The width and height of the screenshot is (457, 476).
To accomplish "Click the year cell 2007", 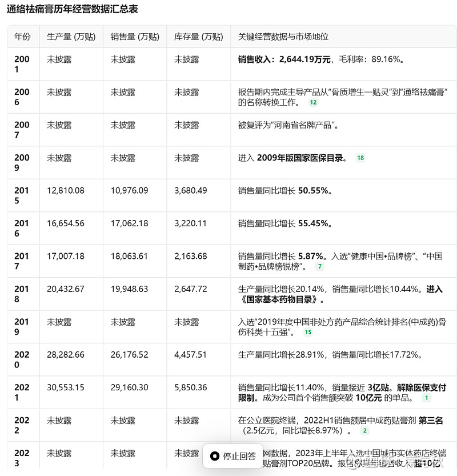I will 22,130.
